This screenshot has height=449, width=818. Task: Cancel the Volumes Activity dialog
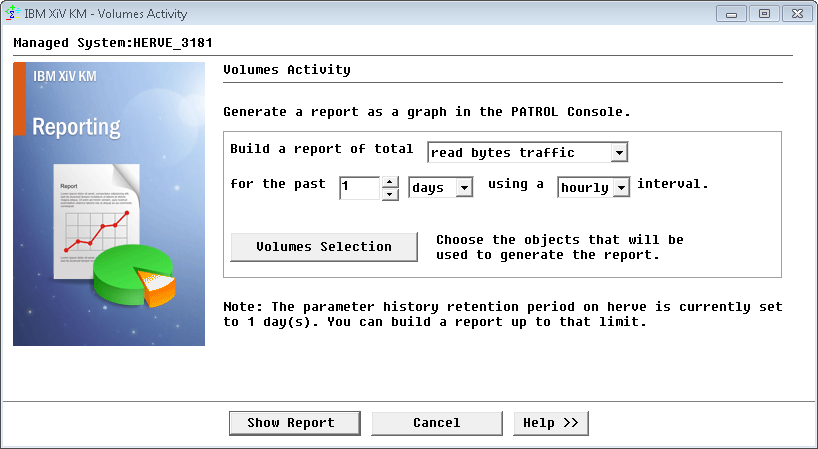pos(437,423)
